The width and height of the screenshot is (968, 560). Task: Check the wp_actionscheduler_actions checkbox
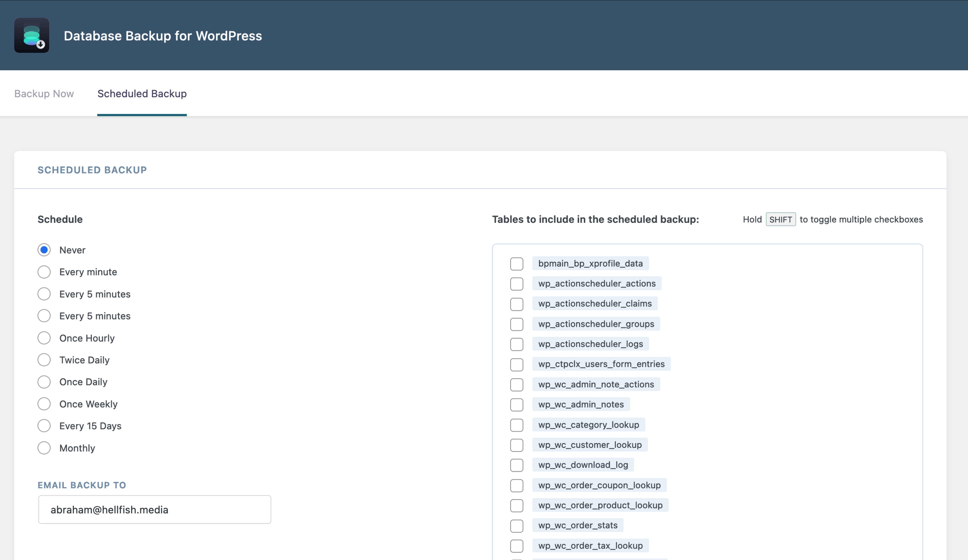(517, 284)
